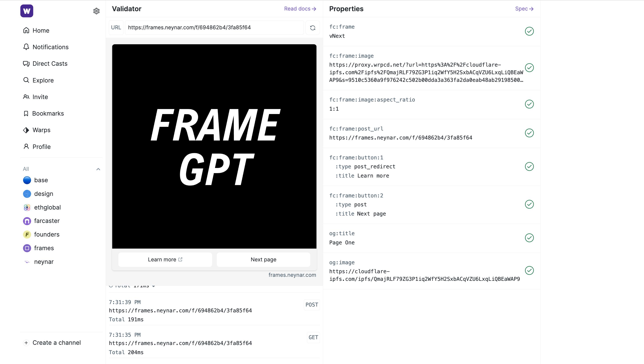
Task: Click the frames channel in sidebar
Action: point(44,248)
